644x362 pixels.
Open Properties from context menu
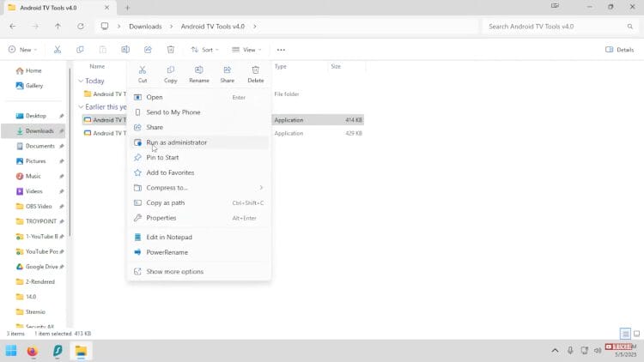[x=199, y=218]
